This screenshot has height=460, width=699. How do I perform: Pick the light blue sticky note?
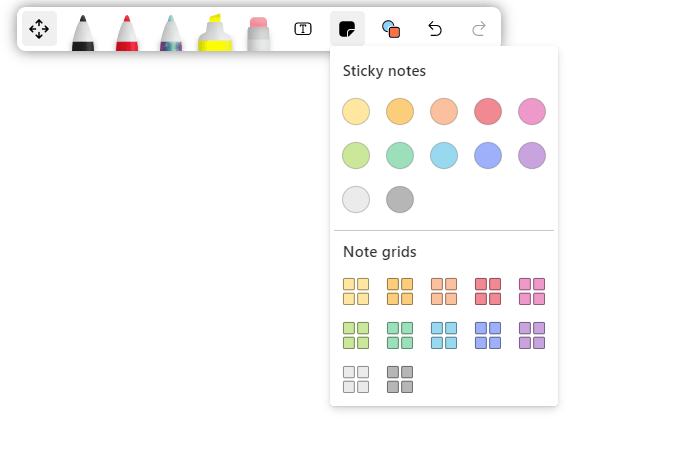click(444, 156)
